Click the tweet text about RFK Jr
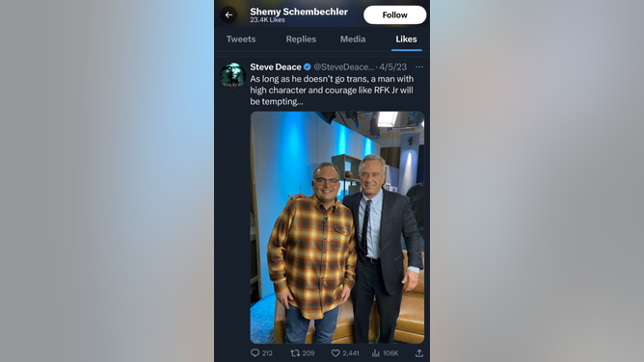Image resolution: width=644 pixels, height=362 pixels. click(x=332, y=90)
